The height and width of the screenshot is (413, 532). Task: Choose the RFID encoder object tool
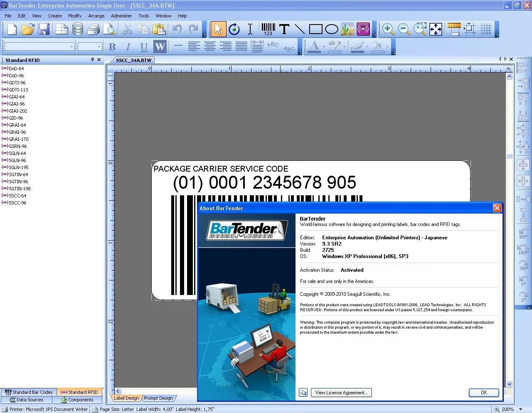(x=363, y=29)
